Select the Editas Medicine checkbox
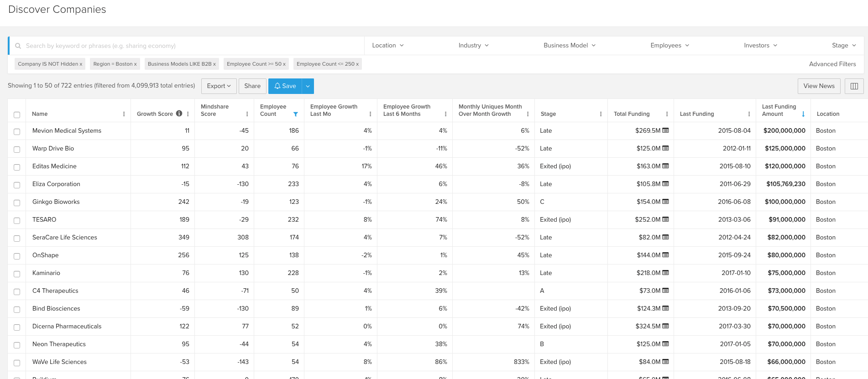This screenshot has height=379, width=868. pyautogui.click(x=17, y=167)
